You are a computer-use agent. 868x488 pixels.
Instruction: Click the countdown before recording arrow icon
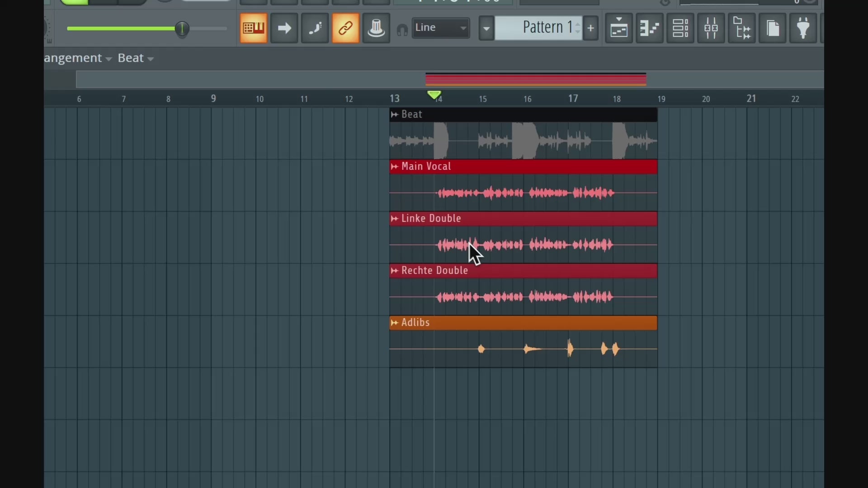[284, 28]
